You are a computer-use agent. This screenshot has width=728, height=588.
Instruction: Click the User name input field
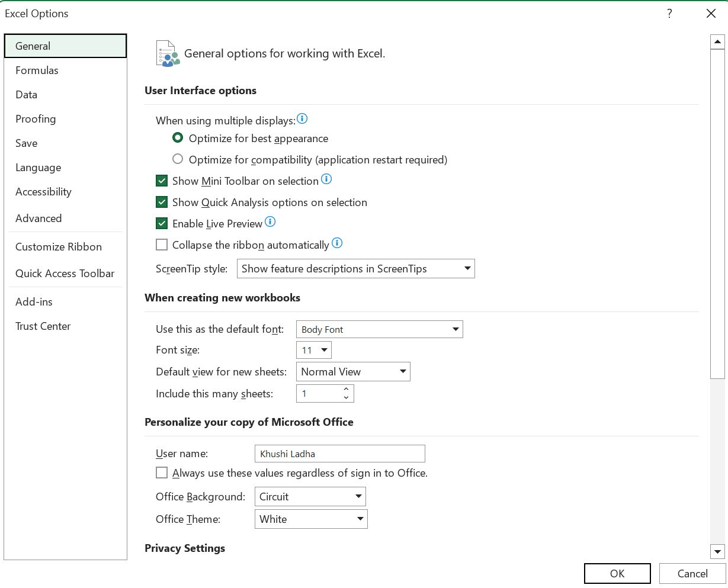click(340, 454)
